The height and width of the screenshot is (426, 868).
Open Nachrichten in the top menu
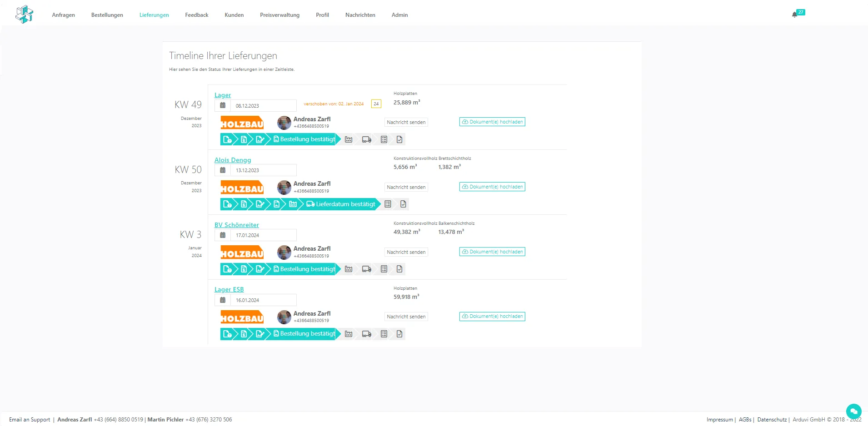pos(360,15)
